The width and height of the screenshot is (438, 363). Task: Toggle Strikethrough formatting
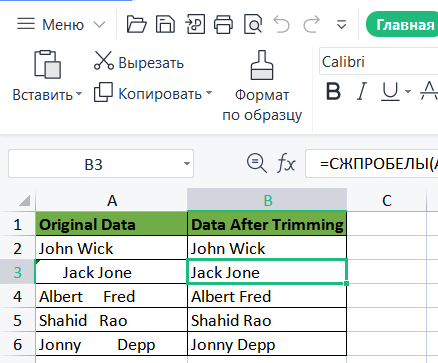tap(429, 91)
